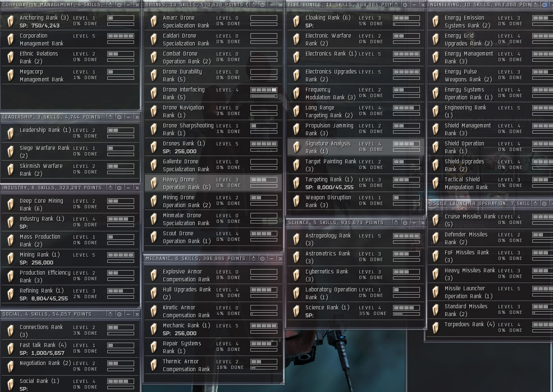Click the Cybernetics skill book icon
Viewport: 553px width, 392px height.
pyautogui.click(x=296, y=275)
